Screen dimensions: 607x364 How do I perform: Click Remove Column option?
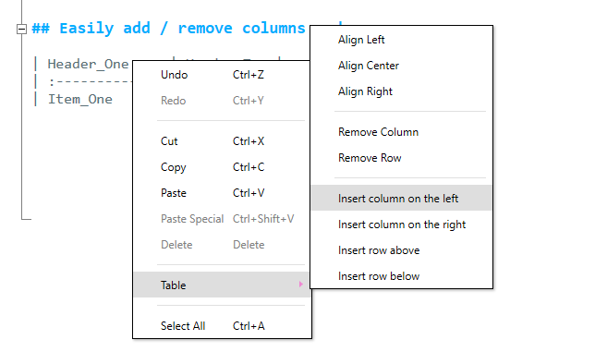(402, 132)
